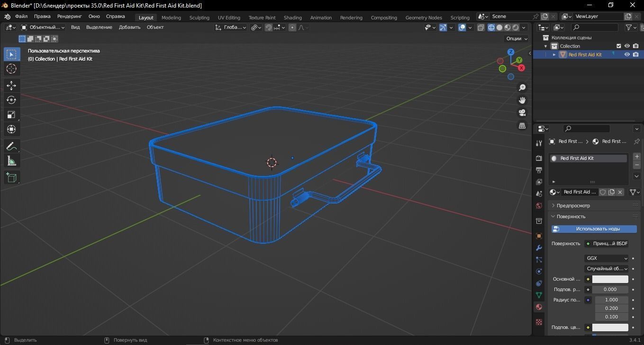
Task: Choose the Transform tool
Action: 11,129
